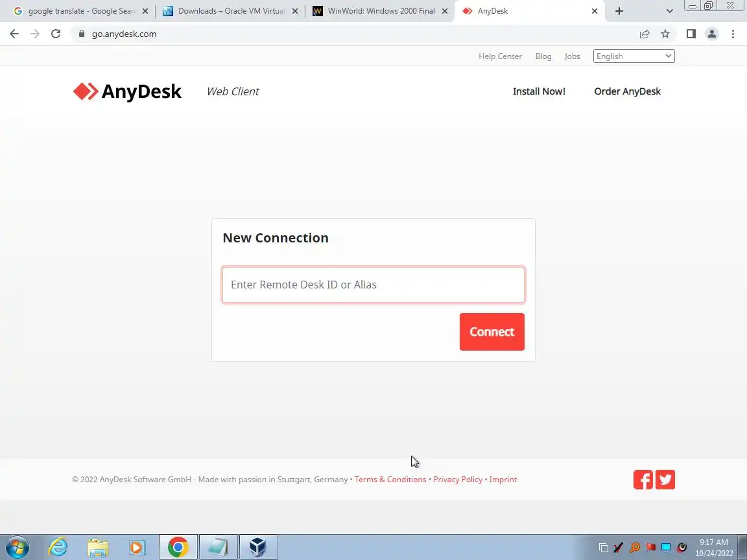This screenshot has height=560, width=747.
Task: Close the Downloads Oracle VM tab
Action: point(295,11)
